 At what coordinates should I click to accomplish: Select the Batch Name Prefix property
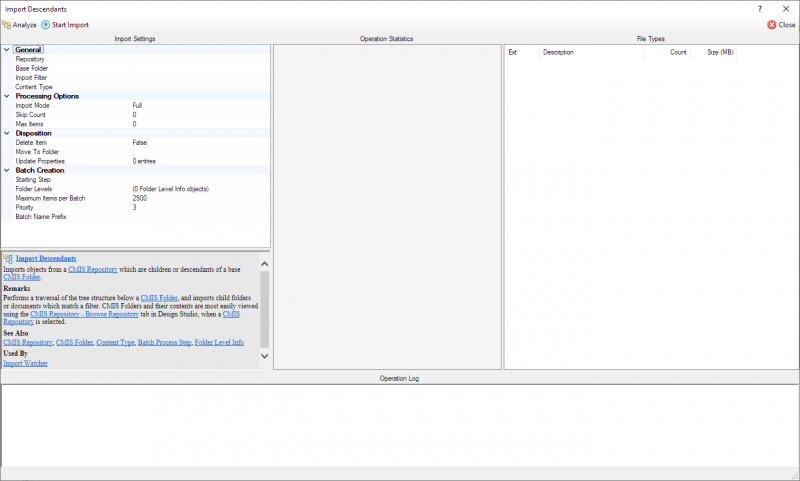(142, 217)
